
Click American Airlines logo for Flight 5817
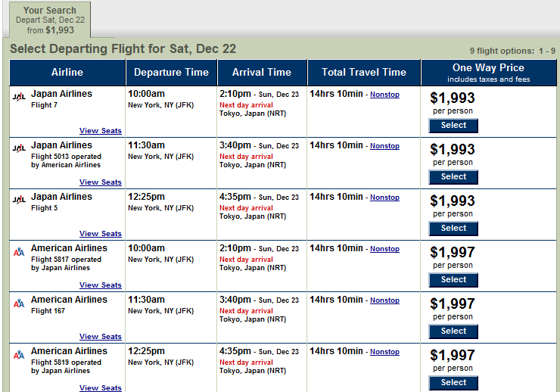tap(19, 252)
